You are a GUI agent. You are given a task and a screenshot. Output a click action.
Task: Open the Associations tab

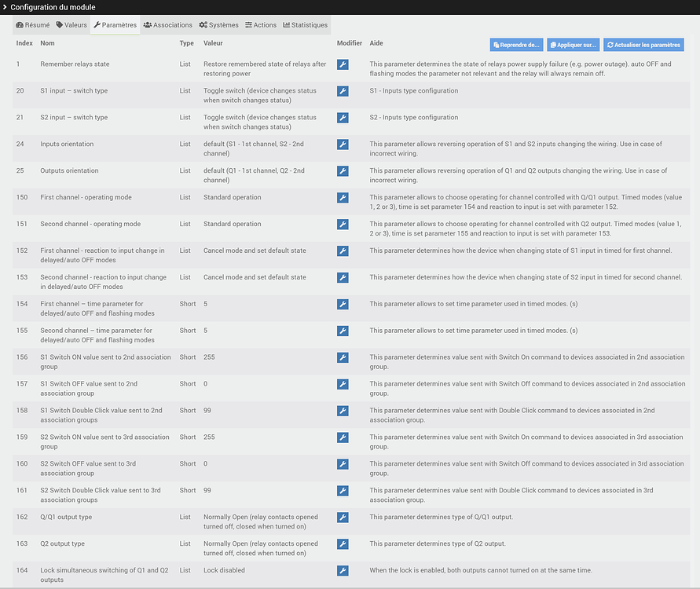coord(168,25)
